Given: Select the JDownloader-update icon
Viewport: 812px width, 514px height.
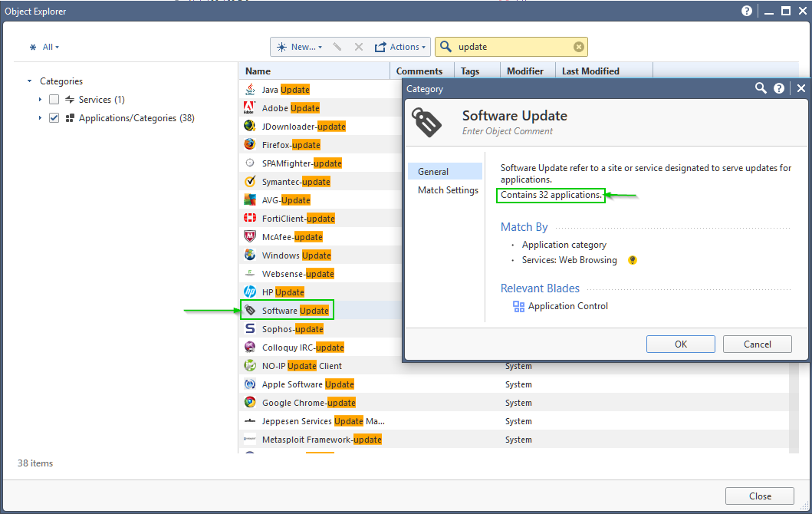Looking at the screenshot, I should [250, 127].
